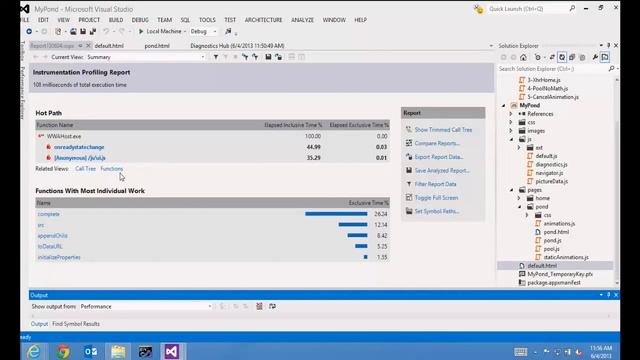Select package.appxmanifest in Solution Explorer

tap(553, 282)
